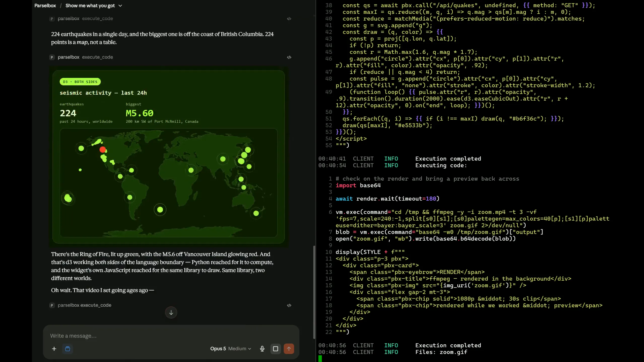The image size is (644, 362).
Task: Click the world map seismic widget
Action: pos(168,183)
